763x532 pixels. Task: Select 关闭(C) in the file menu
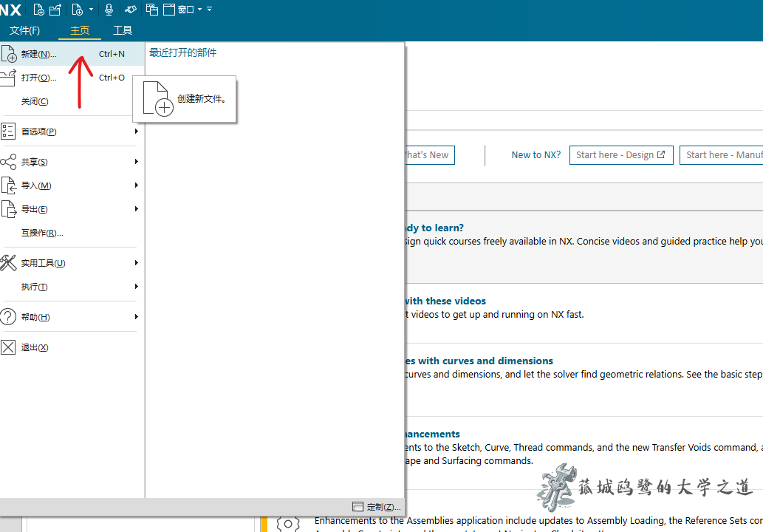tap(72, 101)
